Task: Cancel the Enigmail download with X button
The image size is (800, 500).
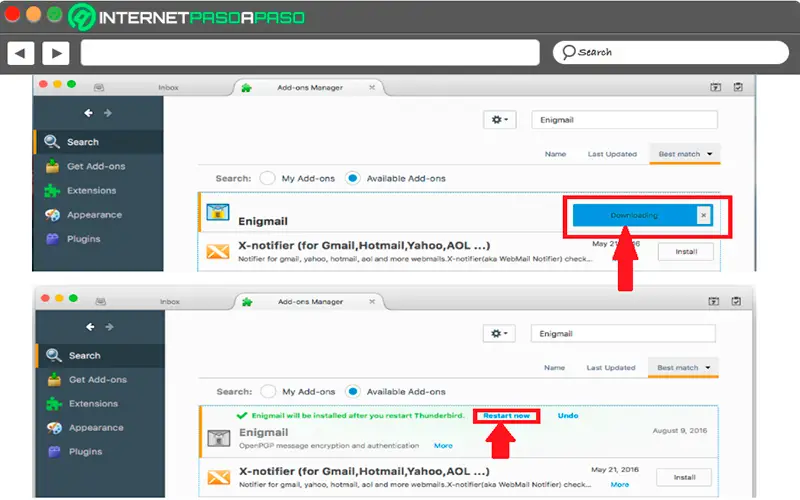Action: (x=704, y=215)
